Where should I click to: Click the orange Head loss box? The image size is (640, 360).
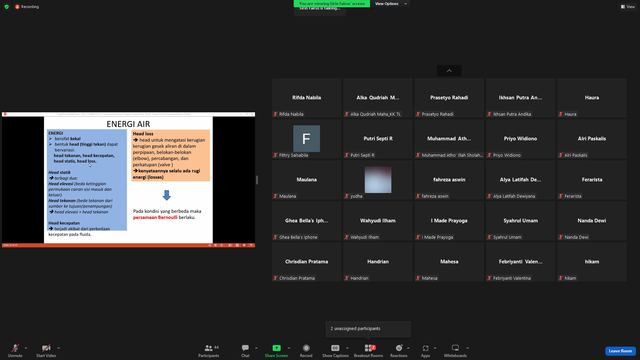(171, 155)
